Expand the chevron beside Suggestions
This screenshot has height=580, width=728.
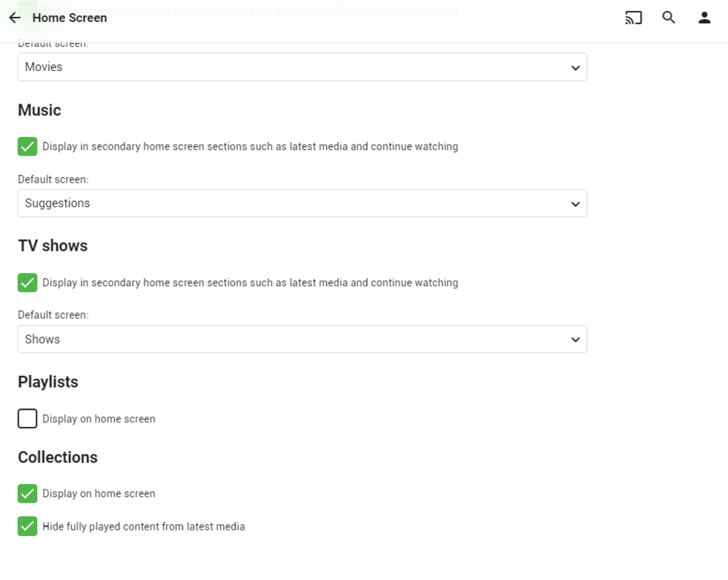click(x=575, y=203)
